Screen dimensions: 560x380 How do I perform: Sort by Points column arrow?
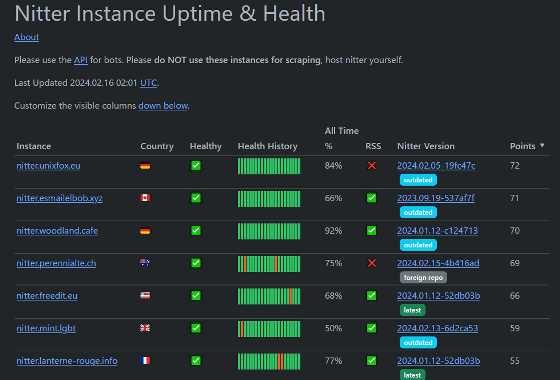coord(542,145)
